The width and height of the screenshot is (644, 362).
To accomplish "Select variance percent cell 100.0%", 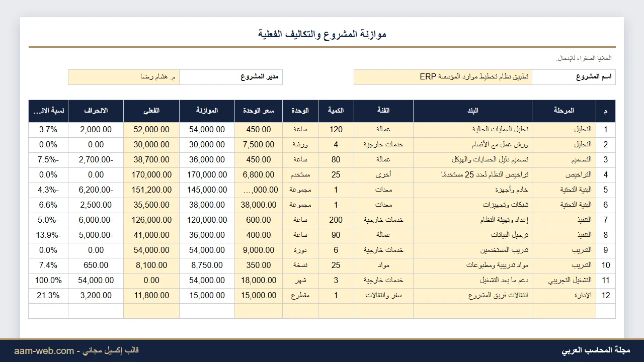I will (48, 281).
